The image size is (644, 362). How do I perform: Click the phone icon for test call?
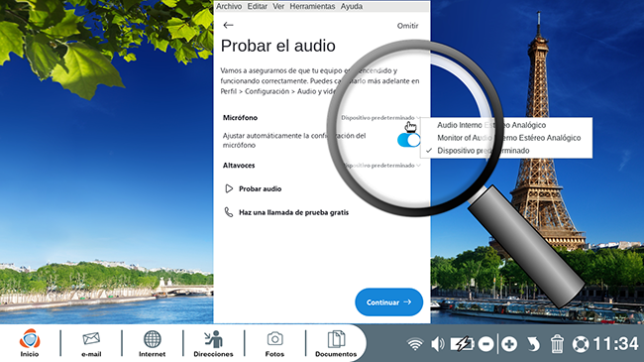228,212
